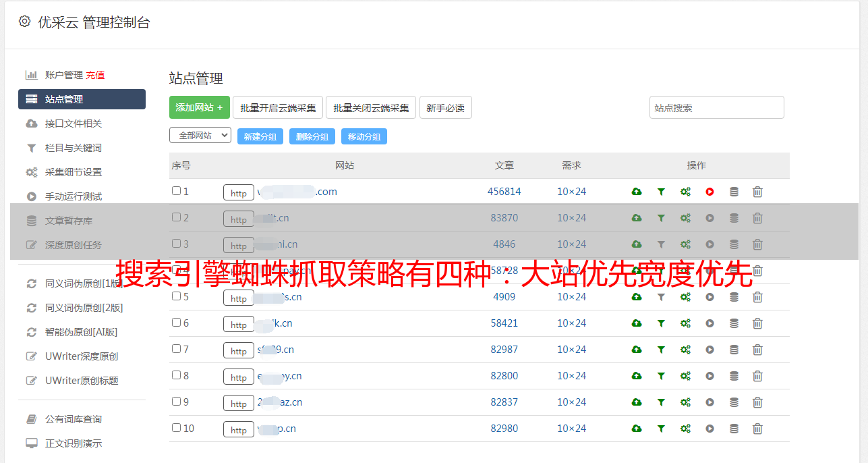Open 账户管理 in the sidebar
This screenshot has height=463, width=868.
64,75
